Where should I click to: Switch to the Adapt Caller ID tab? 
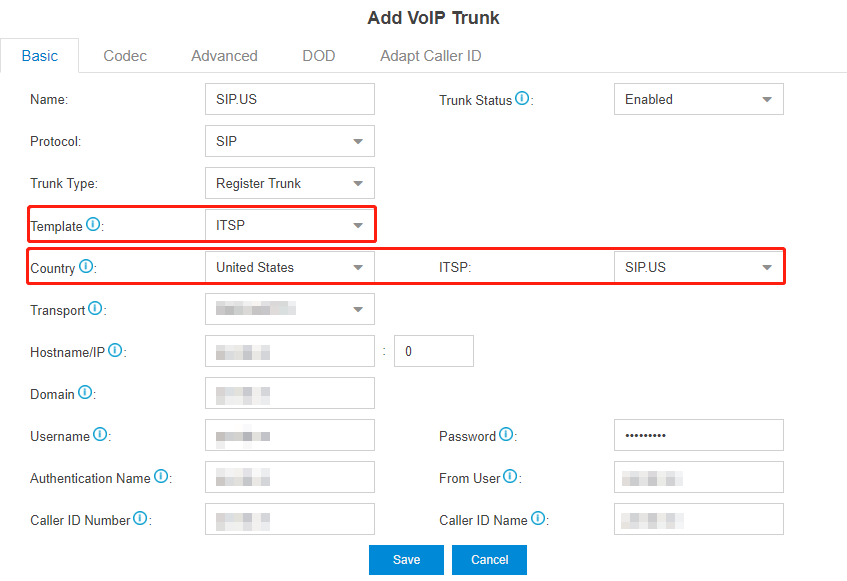coord(431,56)
